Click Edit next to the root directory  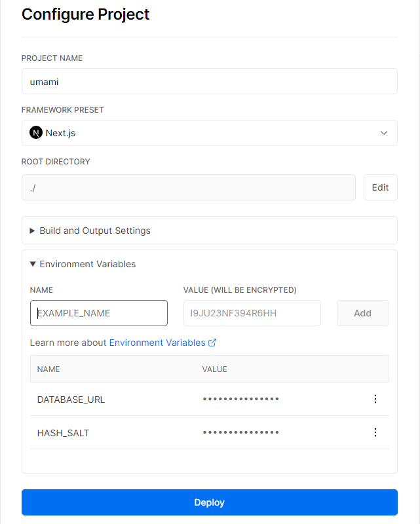pyautogui.click(x=380, y=187)
